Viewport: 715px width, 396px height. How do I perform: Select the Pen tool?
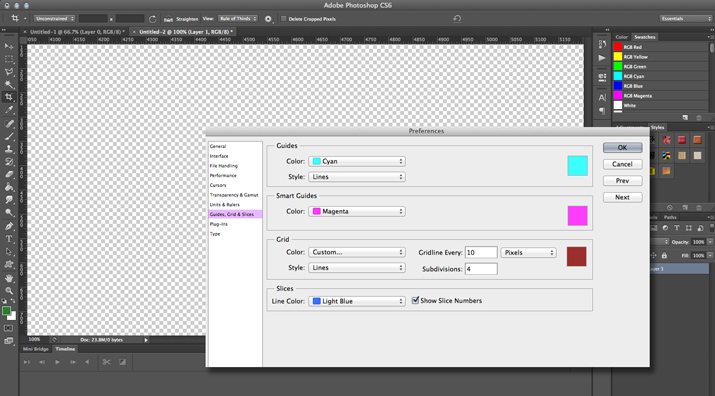pos(9,226)
